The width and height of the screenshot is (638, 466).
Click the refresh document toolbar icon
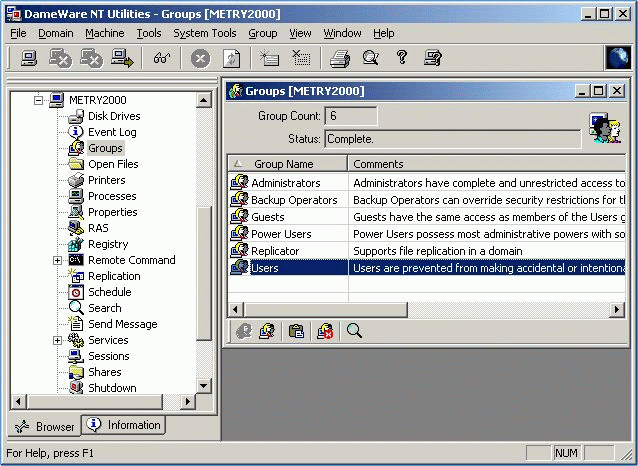click(x=232, y=58)
